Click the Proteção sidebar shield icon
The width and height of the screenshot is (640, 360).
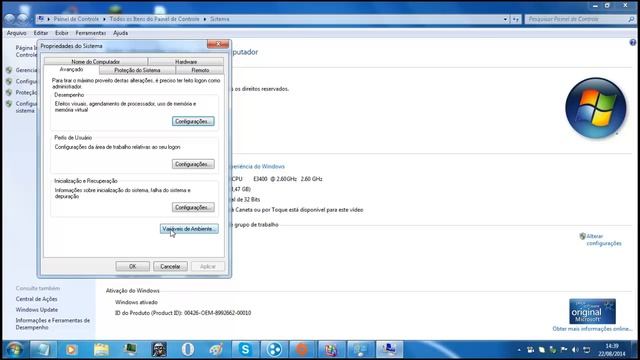click(9, 93)
